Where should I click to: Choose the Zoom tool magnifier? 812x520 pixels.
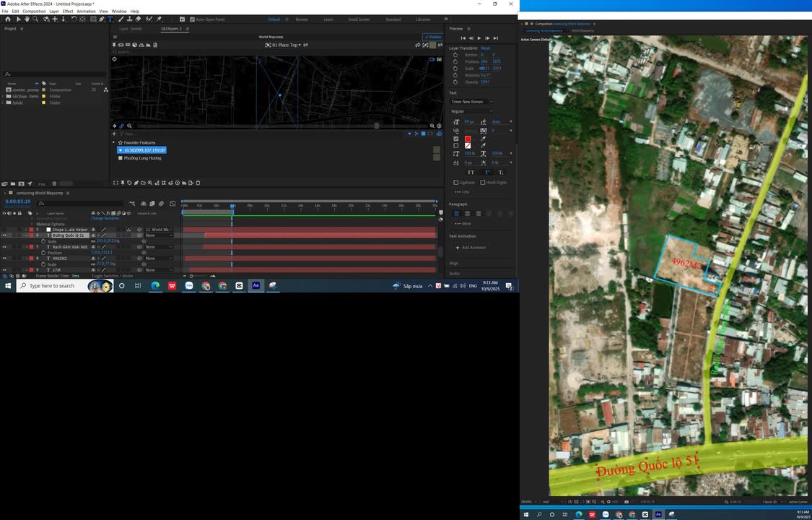coord(35,19)
